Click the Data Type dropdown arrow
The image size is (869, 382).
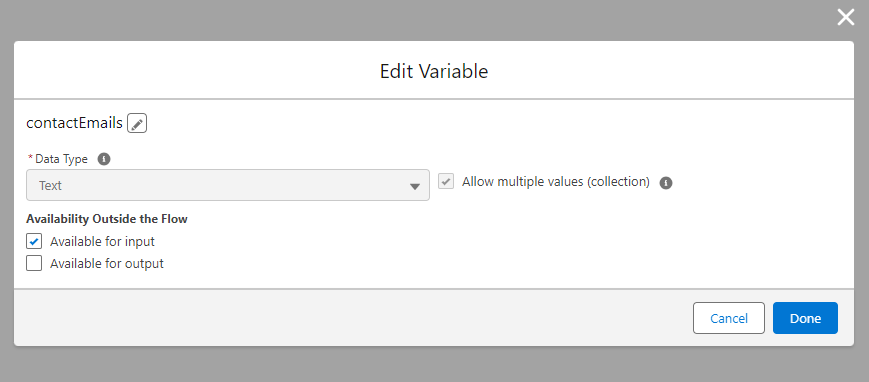[415, 186]
